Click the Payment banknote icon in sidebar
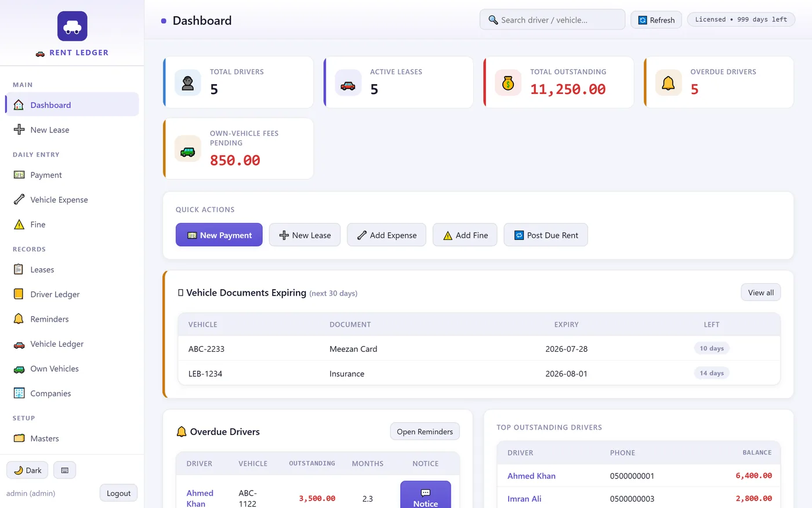 [x=19, y=175]
